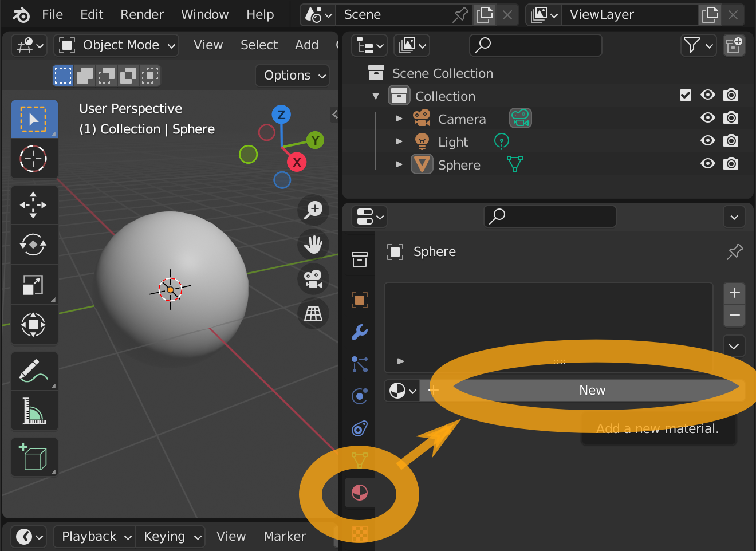The width and height of the screenshot is (756, 551).
Task: Open the File menu
Action: coord(52,14)
